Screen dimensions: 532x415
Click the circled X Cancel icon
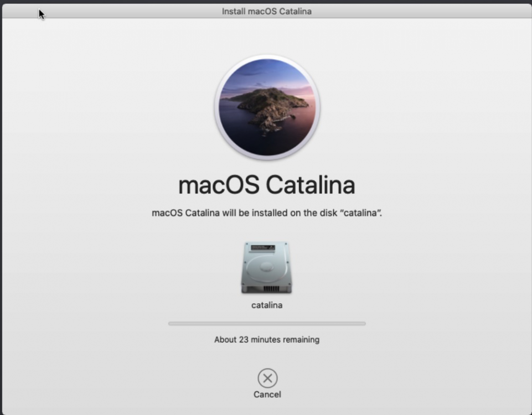[267, 378]
